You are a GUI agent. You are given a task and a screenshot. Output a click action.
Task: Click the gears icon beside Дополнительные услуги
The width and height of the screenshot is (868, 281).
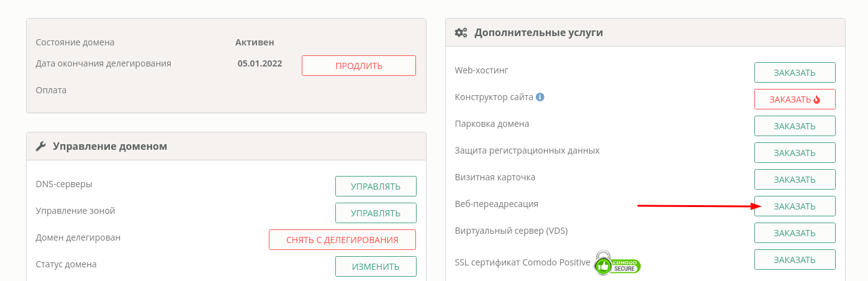point(461,32)
